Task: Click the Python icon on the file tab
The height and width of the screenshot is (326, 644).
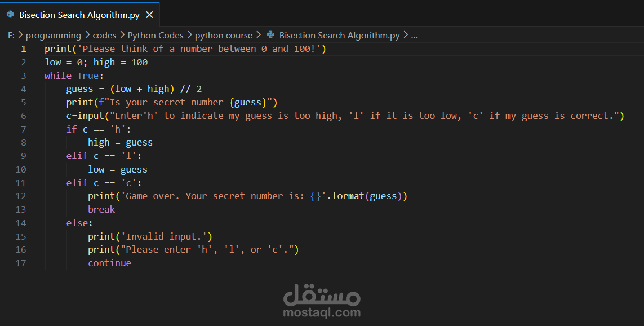Action: (11, 15)
